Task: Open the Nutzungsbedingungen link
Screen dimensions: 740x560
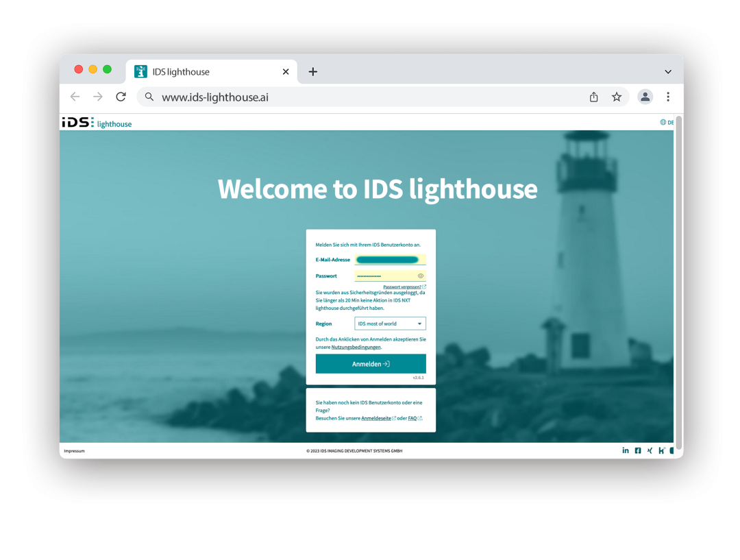Action: point(356,347)
